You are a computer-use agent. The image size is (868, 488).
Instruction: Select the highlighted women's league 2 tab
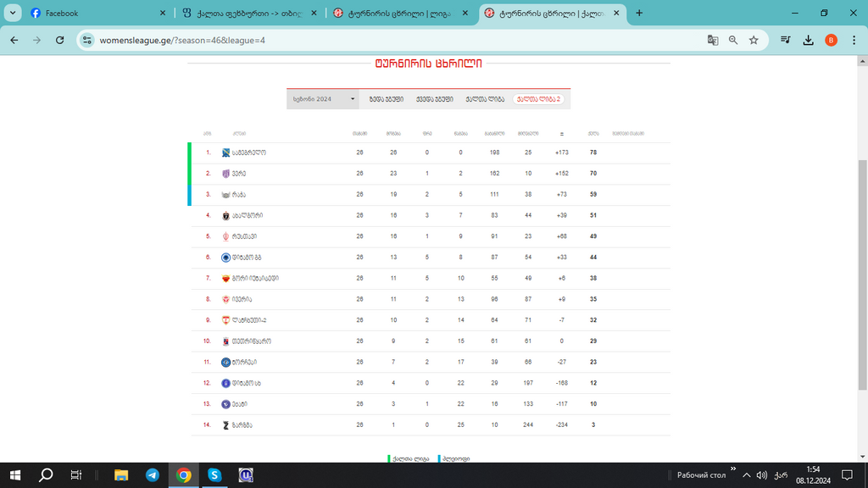point(538,99)
